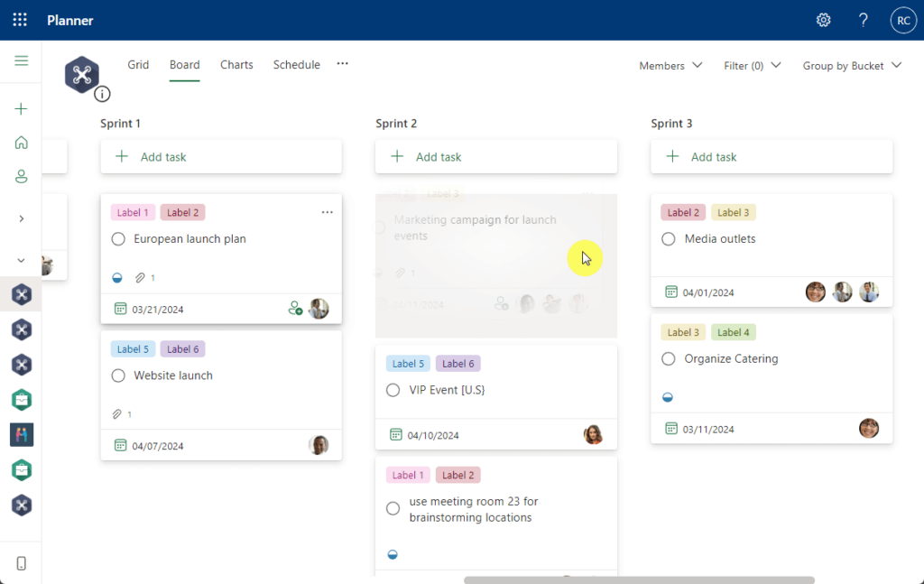Complete the Media outlets task
The width and height of the screenshot is (924, 584).
tap(669, 238)
